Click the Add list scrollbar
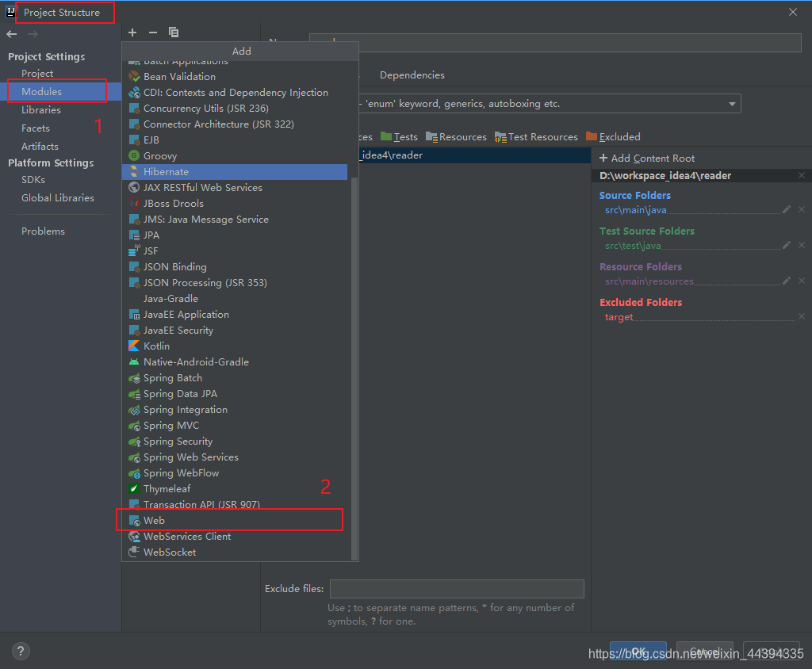 [354, 368]
